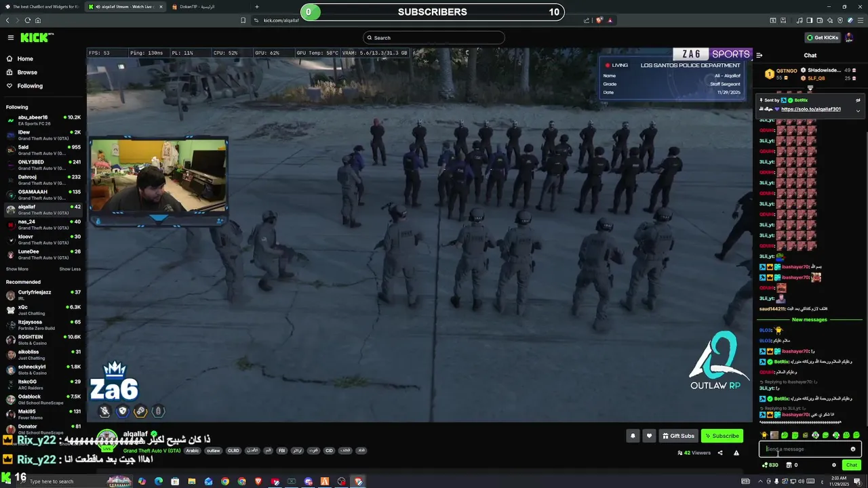Expand the pinned message chevron
This screenshot has height=488, width=868.
(858, 110)
